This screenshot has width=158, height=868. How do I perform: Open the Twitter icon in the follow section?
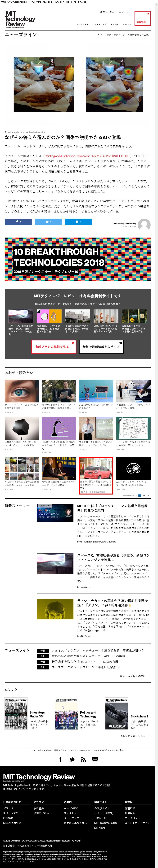(72, 759)
